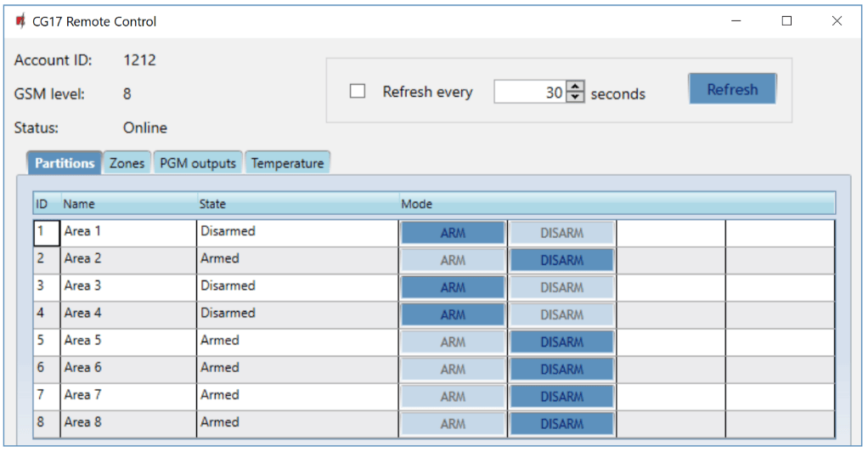Decrease refresh interval with down arrow

click(576, 97)
